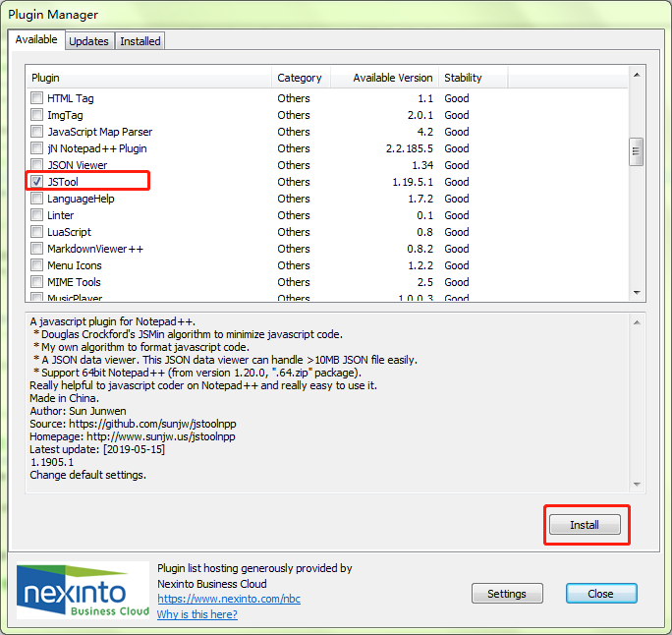
Task: Click the 'Why is this here?' link
Action: coord(197,614)
